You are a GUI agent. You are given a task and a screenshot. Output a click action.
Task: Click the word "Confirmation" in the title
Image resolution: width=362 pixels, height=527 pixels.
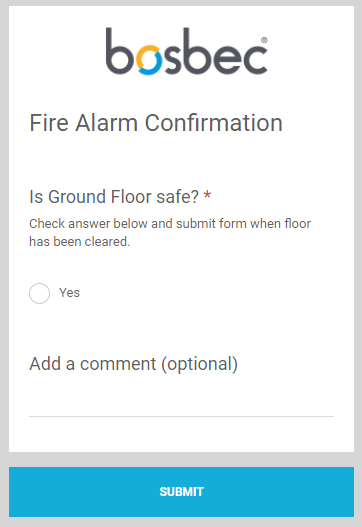click(x=213, y=123)
